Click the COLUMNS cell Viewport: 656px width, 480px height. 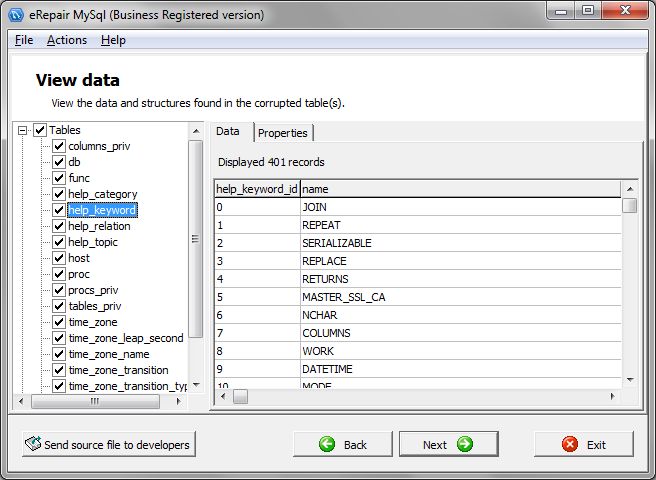[461, 333]
